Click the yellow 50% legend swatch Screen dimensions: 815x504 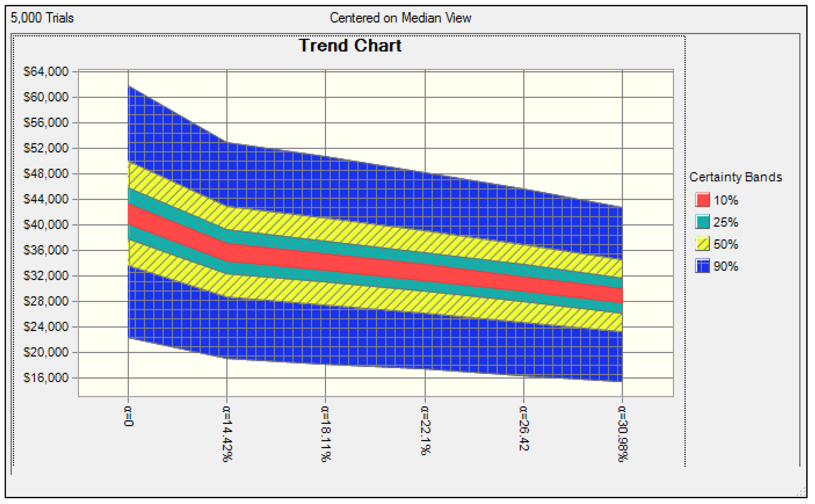[x=702, y=244]
